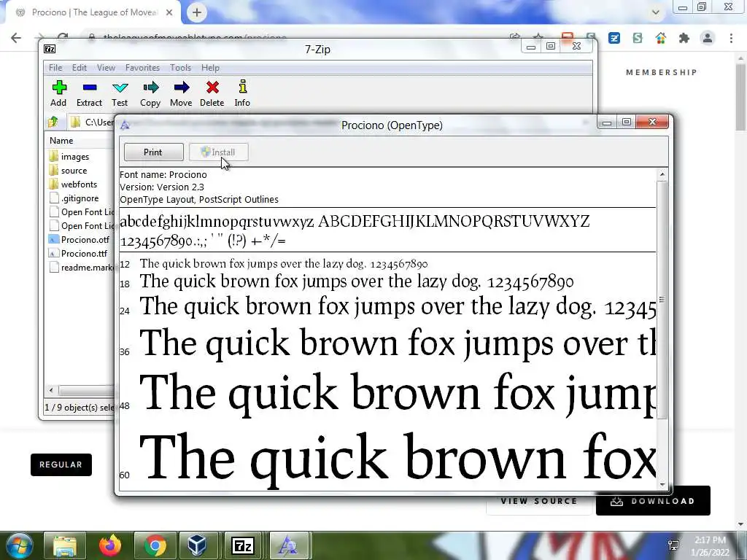Click the browser back arrow
This screenshot has height=560, width=747.
pyautogui.click(x=16, y=38)
